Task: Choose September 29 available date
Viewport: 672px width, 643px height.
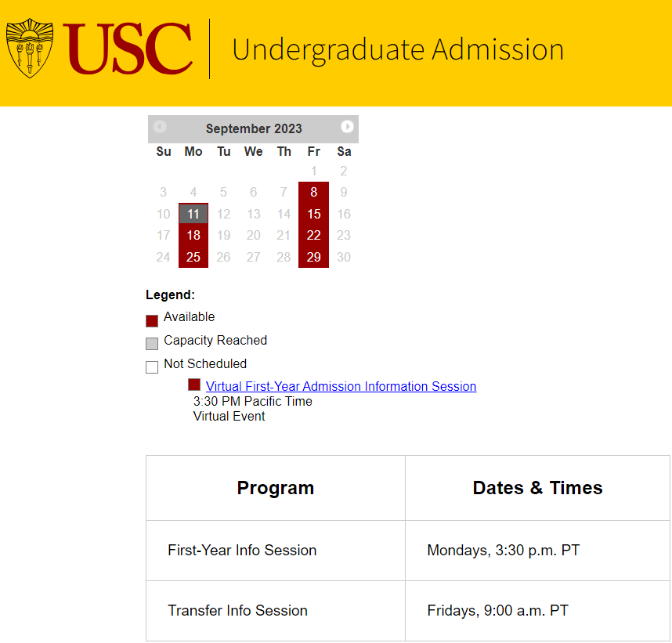Action: coord(314,257)
